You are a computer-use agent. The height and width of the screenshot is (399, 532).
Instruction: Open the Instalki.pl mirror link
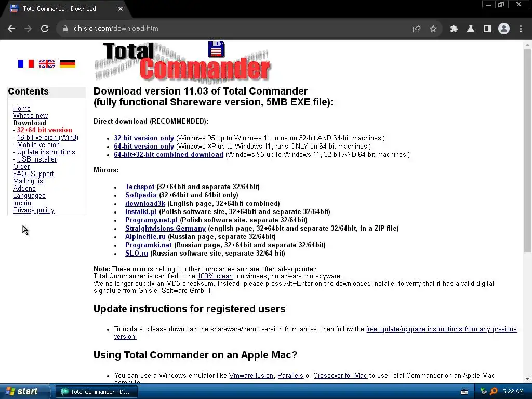(141, 212)
